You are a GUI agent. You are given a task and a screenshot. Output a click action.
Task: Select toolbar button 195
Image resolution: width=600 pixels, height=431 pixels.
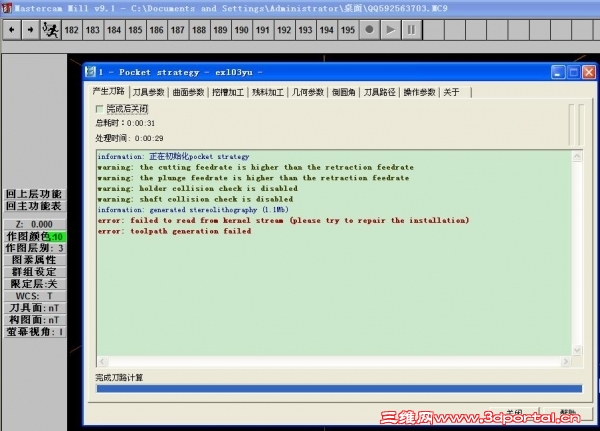click(348, 29)
